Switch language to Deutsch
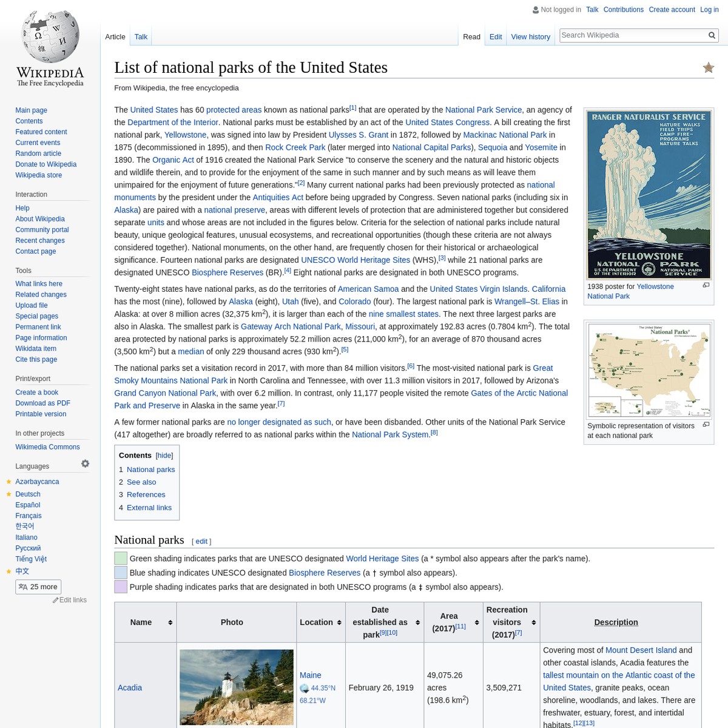Viewport: 728px width, 728px height. [x=28, y=494]
